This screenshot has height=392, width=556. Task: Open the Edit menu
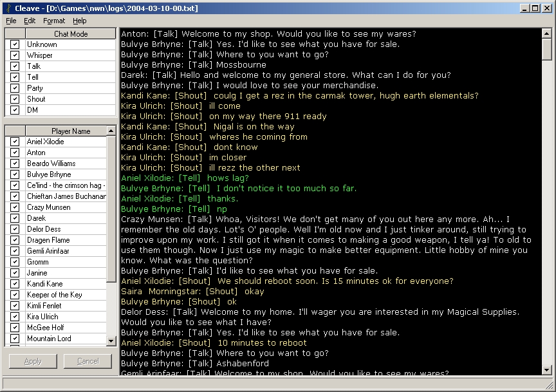click(x=30, y=21)
